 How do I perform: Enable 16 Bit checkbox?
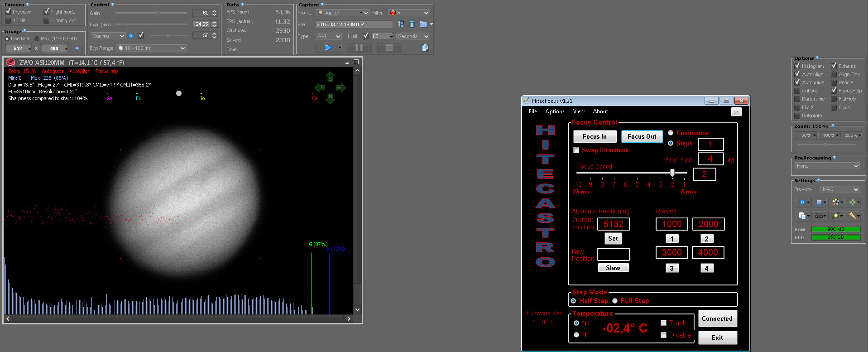tap(8, 20)
